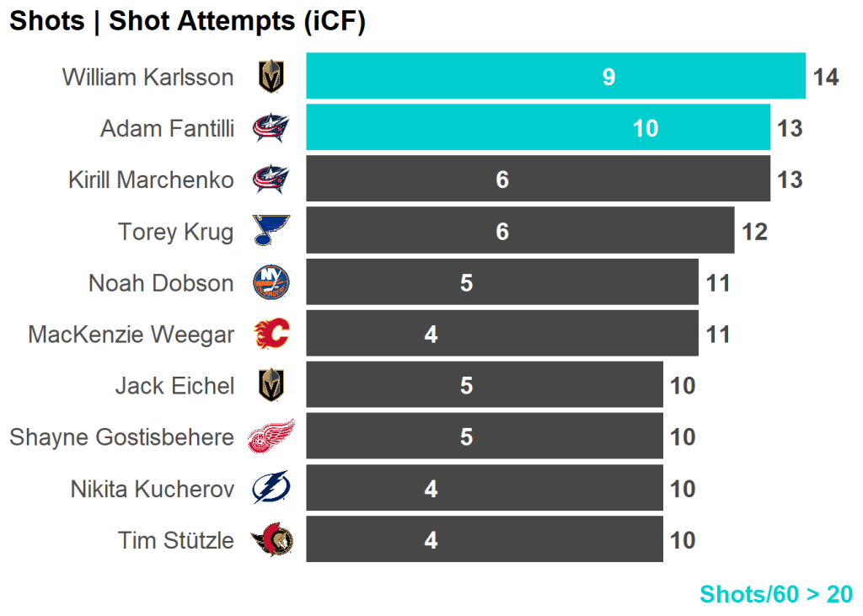Click the Blue Jackets logo beside Adam Fantilli

pyautogui.click(x=271, y=129)
